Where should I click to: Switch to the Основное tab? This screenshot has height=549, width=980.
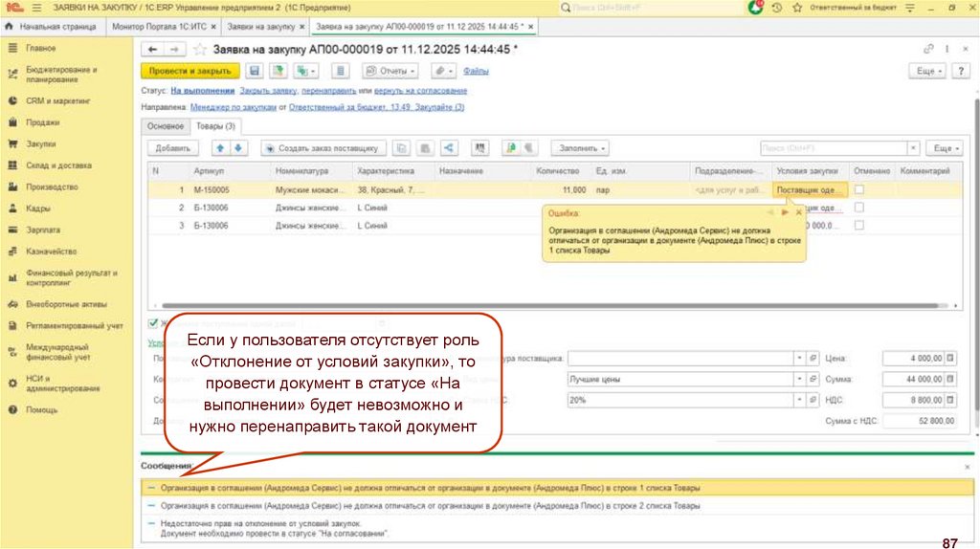[166, 126]
